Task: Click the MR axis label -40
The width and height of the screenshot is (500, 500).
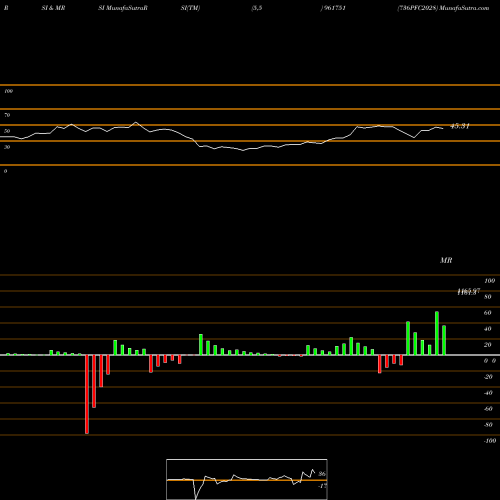Action: pyautogui.click(x=488, y=393)
